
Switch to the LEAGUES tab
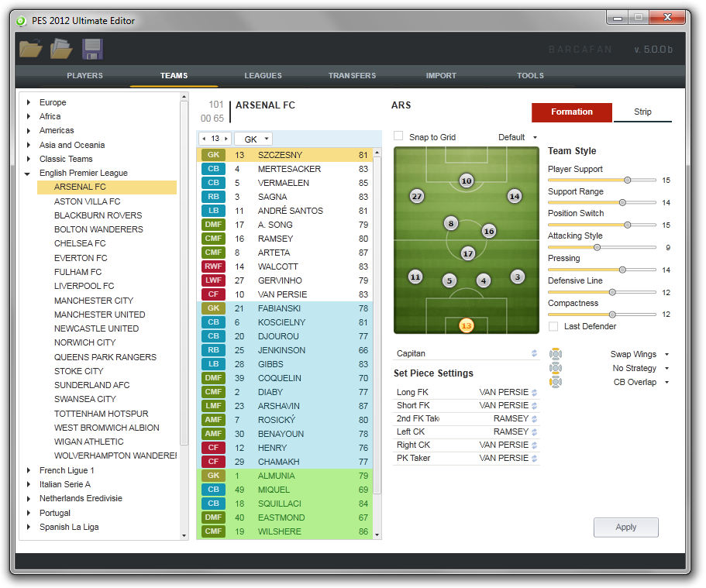(x=263, y=76)
